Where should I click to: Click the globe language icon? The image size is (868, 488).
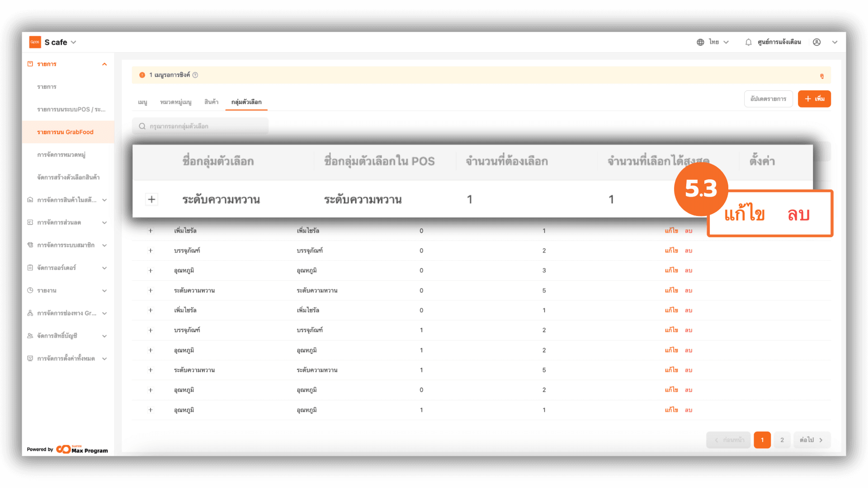(700, 42)
